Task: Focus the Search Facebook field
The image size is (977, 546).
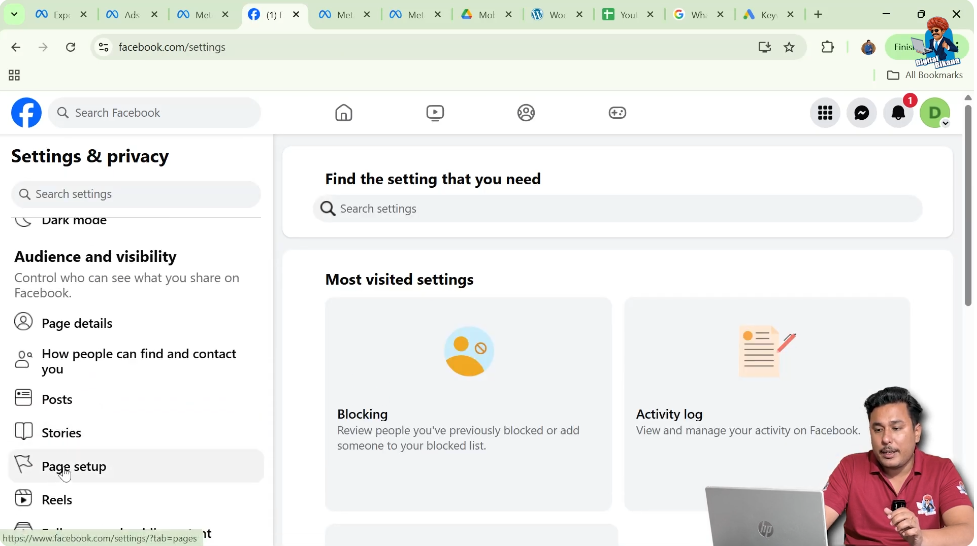Action: 155,113
